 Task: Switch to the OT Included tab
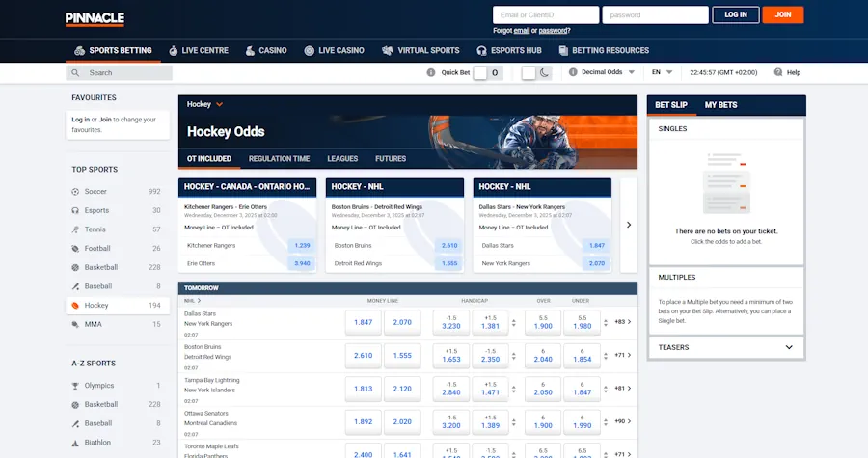[208, 159]
